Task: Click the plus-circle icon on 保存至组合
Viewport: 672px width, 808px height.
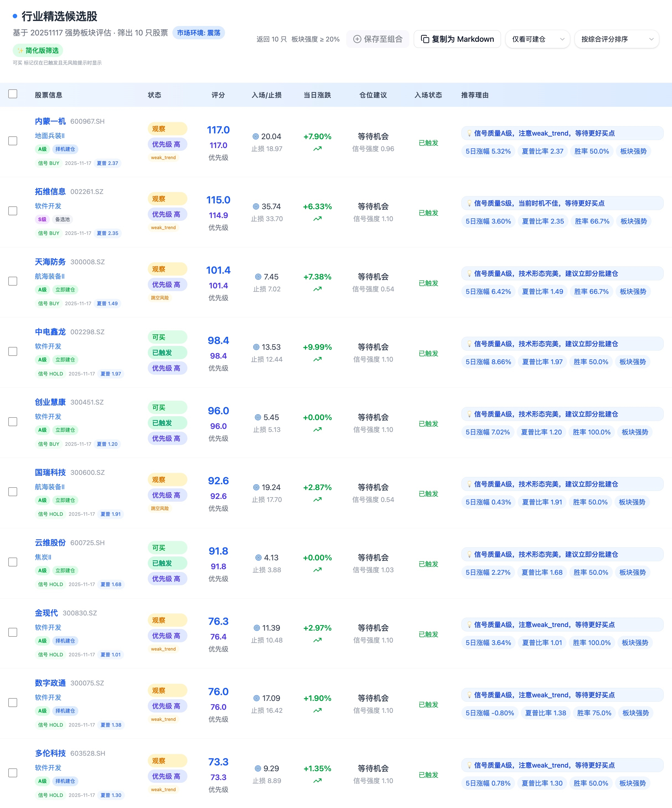Action: (357, 39)
